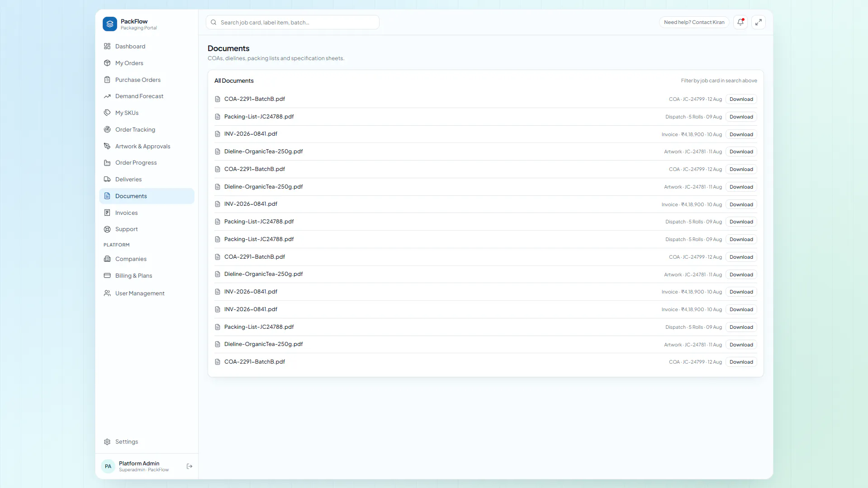The height and width of the screenshot is (488, 868).
Task: Click the Documents page title
Action: (x=228, y=48)
